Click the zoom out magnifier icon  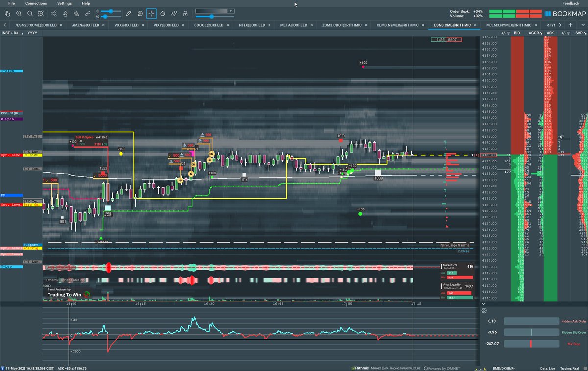pos(30,13)
